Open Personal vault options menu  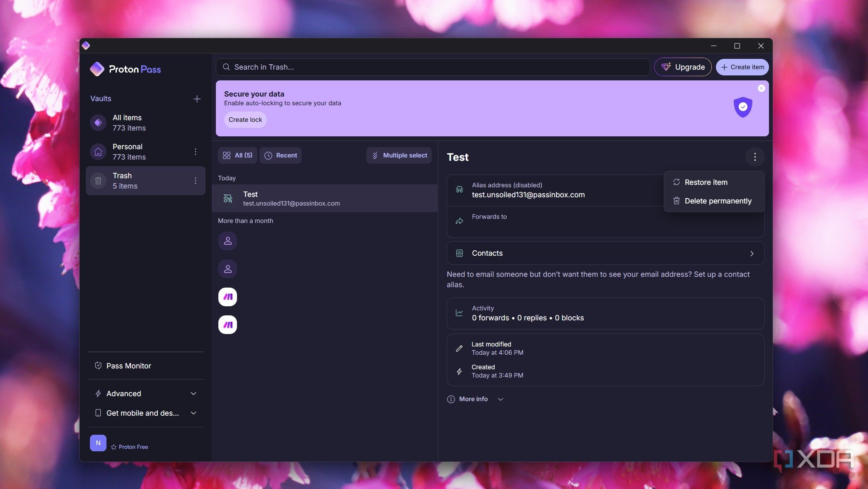pyautogui.click(x=196, y=152)
